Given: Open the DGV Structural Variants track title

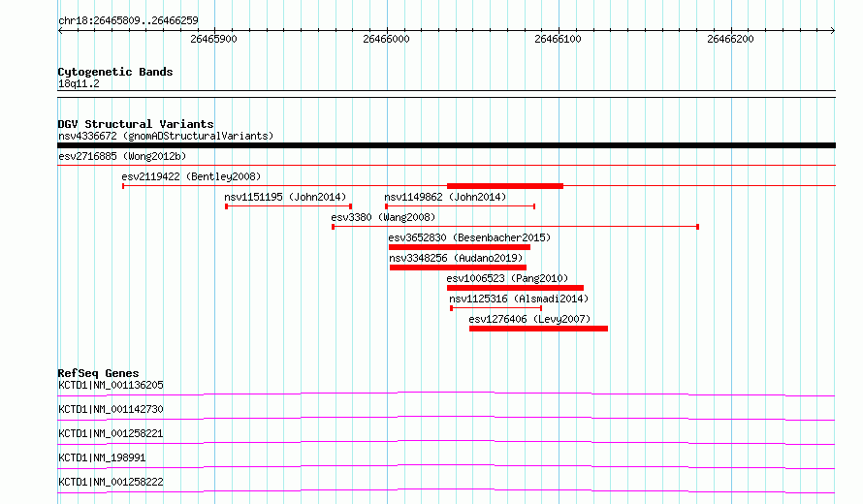Looking at the screenshot, I should point(136,124).
